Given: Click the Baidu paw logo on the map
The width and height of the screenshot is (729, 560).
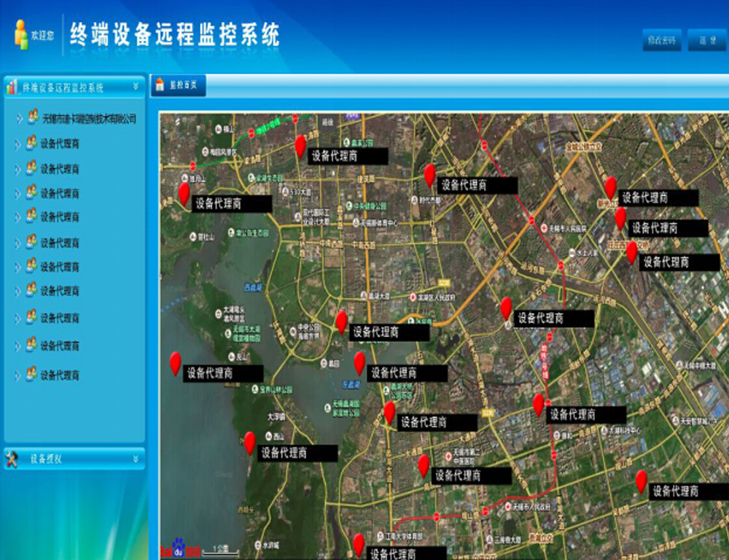Looking at the screenshot, I should tap(179, 548).
